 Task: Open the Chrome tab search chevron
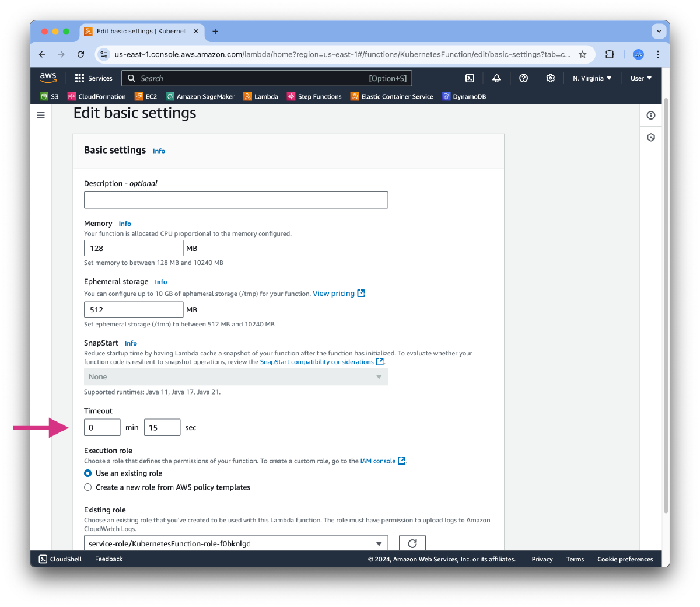click(x=659, y=31)
